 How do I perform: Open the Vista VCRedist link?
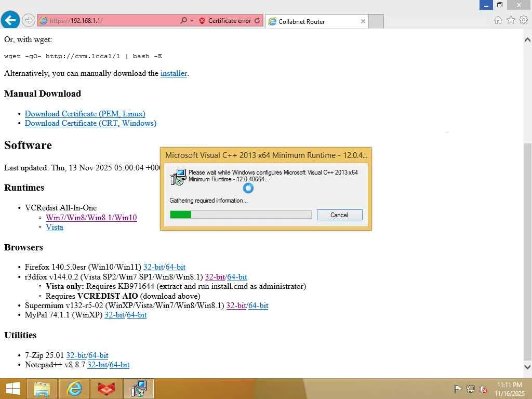[54, 227]
